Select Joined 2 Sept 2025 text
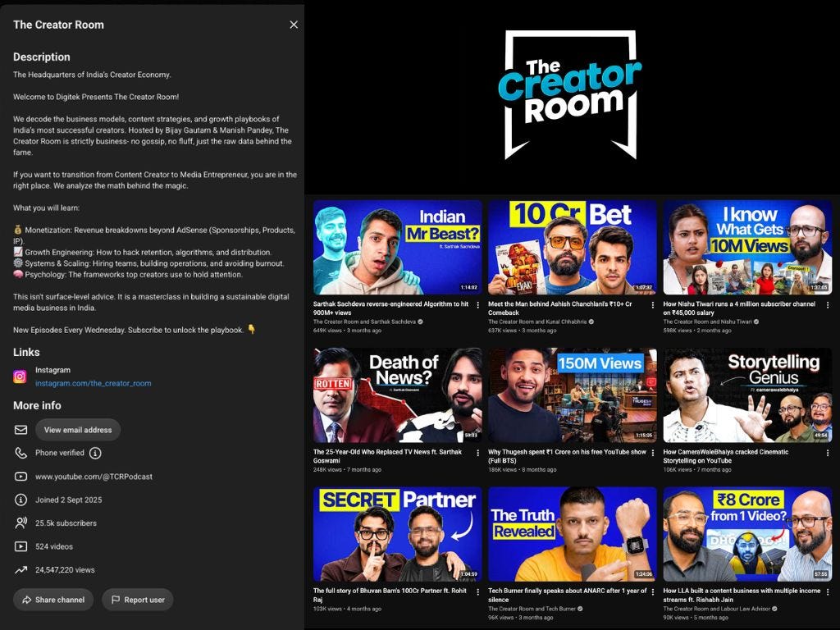Image resolution: width=840 pixels, height=630 pixels. coord(69,500)
